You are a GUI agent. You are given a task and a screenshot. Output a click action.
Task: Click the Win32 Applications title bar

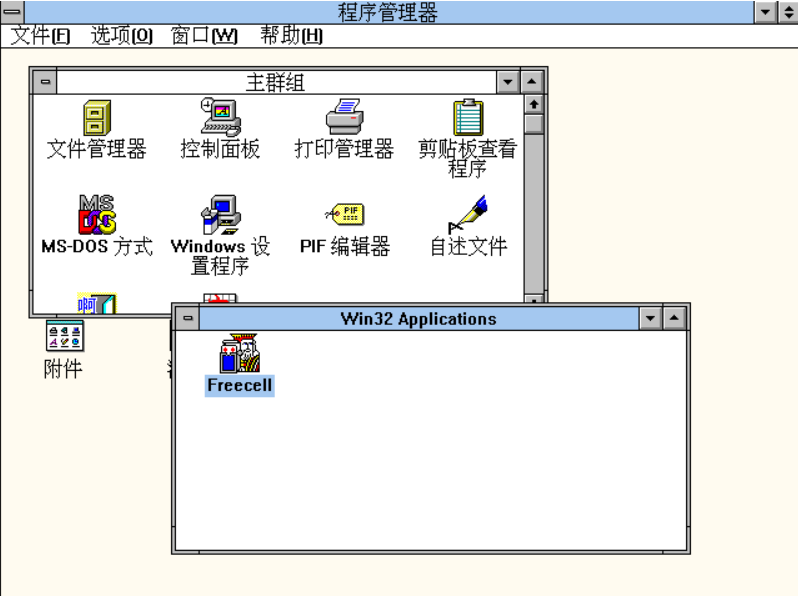pos(418,319)
